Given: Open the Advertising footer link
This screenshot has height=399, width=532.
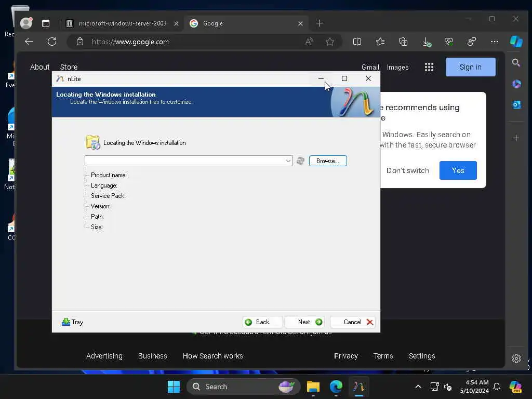Looking at the screenshot, I should [104, 356].
